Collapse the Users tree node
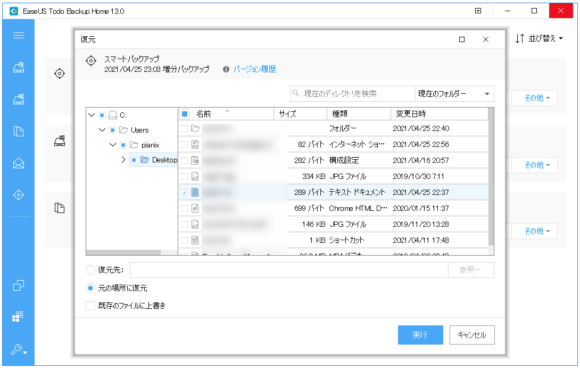The width and height of the screenshot is (580, 368). (102, 130)
